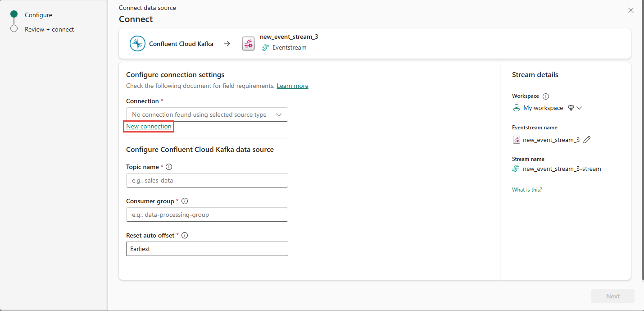Image resolution: width=644 pixels, height=311 pixels.
Task: Click the eventstream icon beside new_event_stream_3 name
Action: tap(517, 140)
